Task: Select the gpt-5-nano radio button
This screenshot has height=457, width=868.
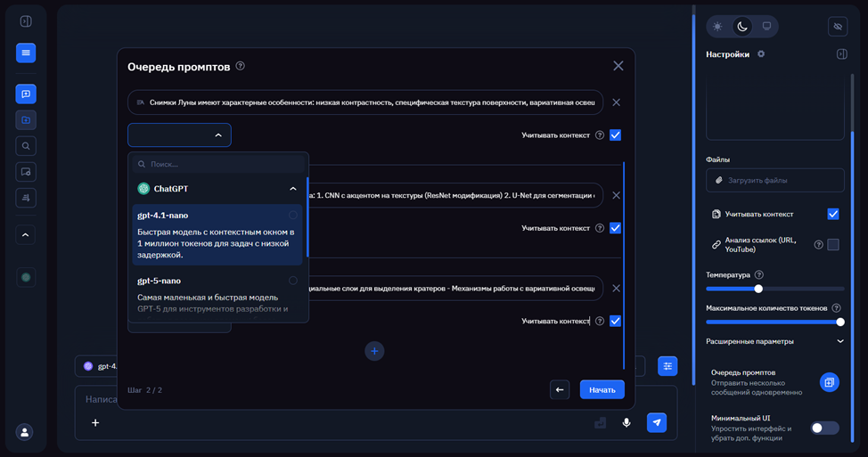Action: coord(293,281)
